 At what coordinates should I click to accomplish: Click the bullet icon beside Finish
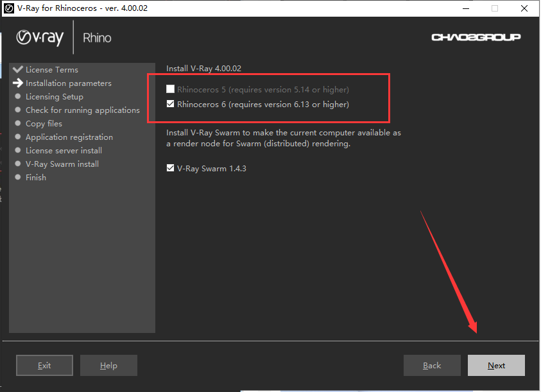(x=18, y=178)
